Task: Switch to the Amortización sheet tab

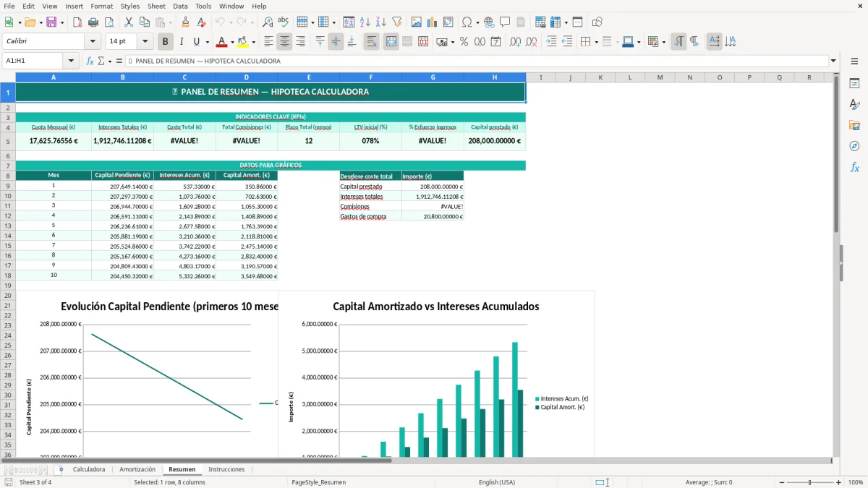Action: (137, 470)
